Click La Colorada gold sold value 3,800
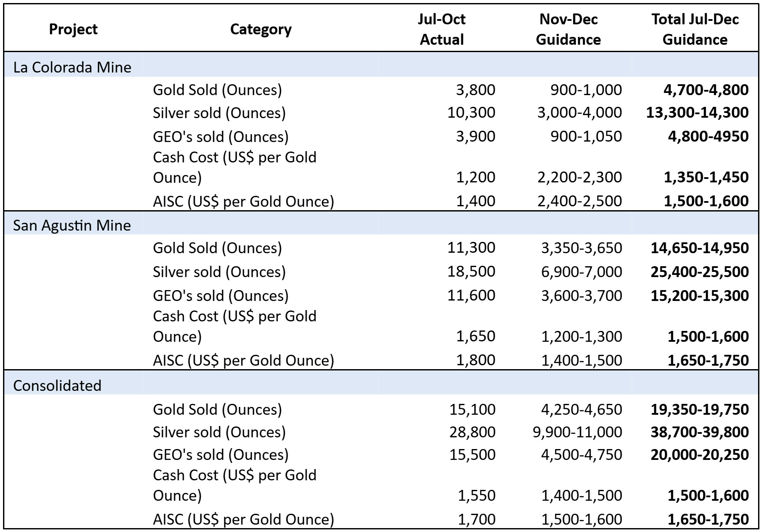The width and height of the screenshot is (762, 532). click(476, 90)
